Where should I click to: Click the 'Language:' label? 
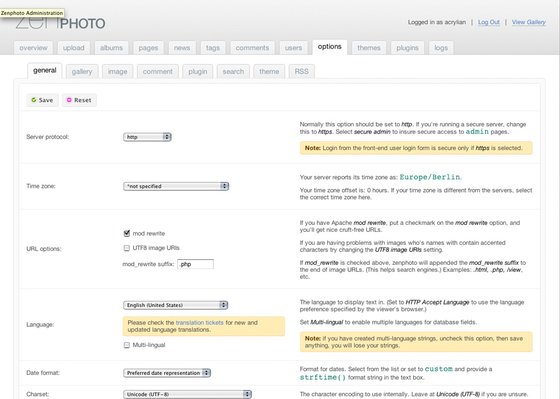click(x=40, y=325)
